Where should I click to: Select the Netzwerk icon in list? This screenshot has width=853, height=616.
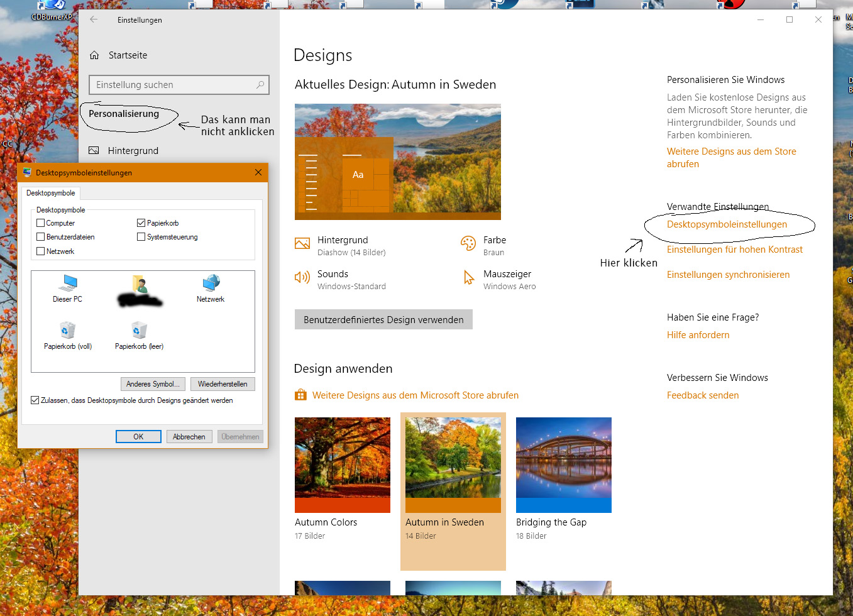[211, 283]
